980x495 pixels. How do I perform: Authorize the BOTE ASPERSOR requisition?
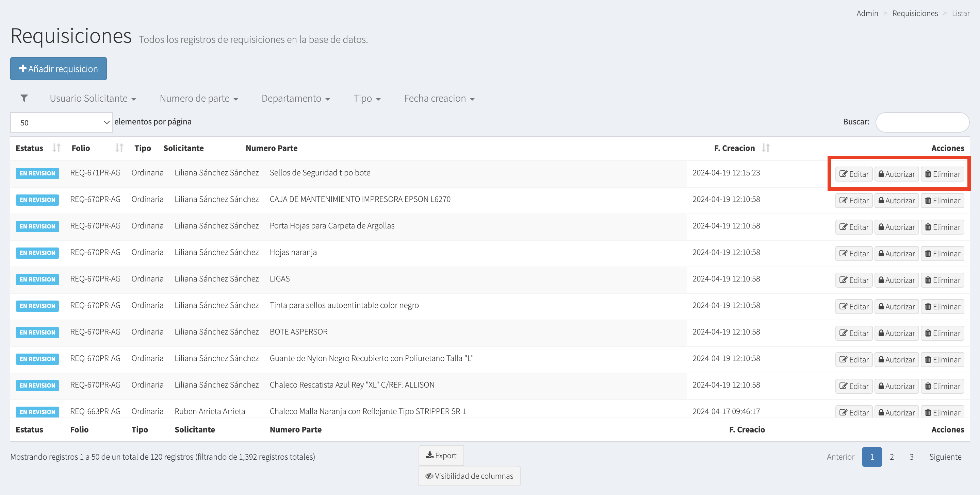pyautogui.click(x=896, y=333)
